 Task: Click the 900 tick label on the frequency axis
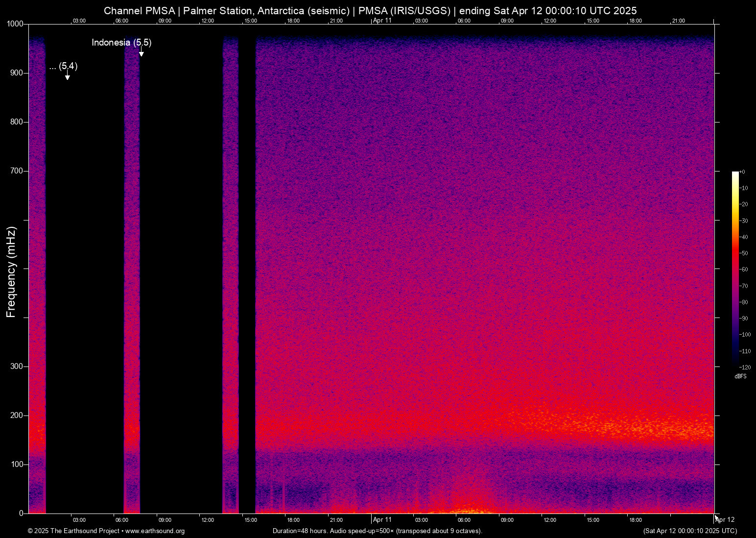(x=17, y=73)
